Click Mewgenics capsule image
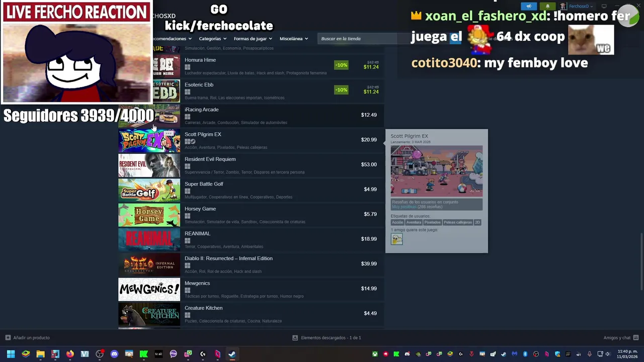Viewport: 644px width, 362px height. pyautogui.click(x=149, y=290)
